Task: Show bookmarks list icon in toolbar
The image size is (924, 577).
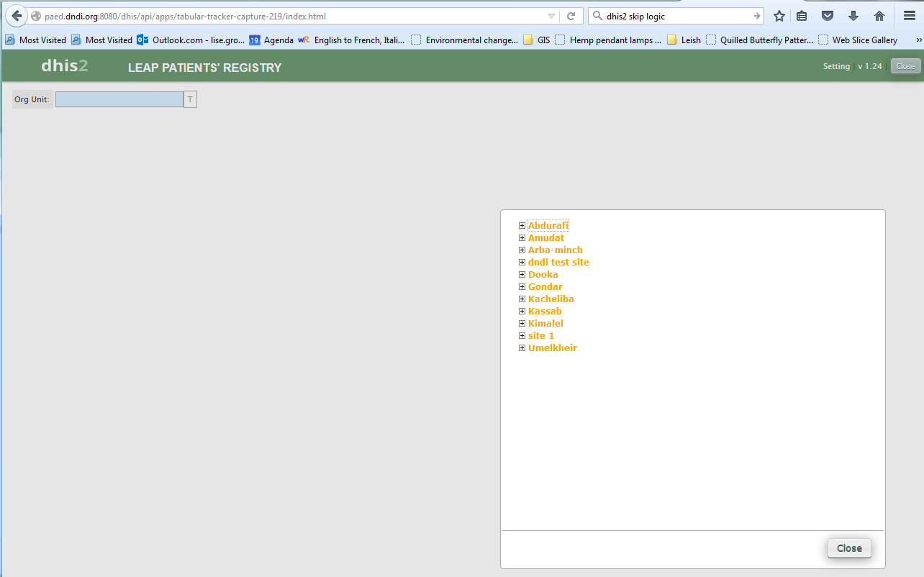Action: click(x=802, y=16)
